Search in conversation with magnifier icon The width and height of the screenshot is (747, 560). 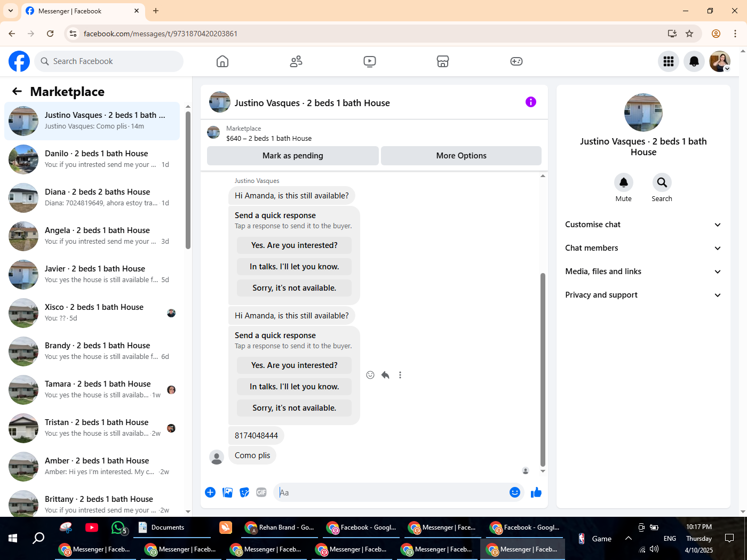click(662, 182)
